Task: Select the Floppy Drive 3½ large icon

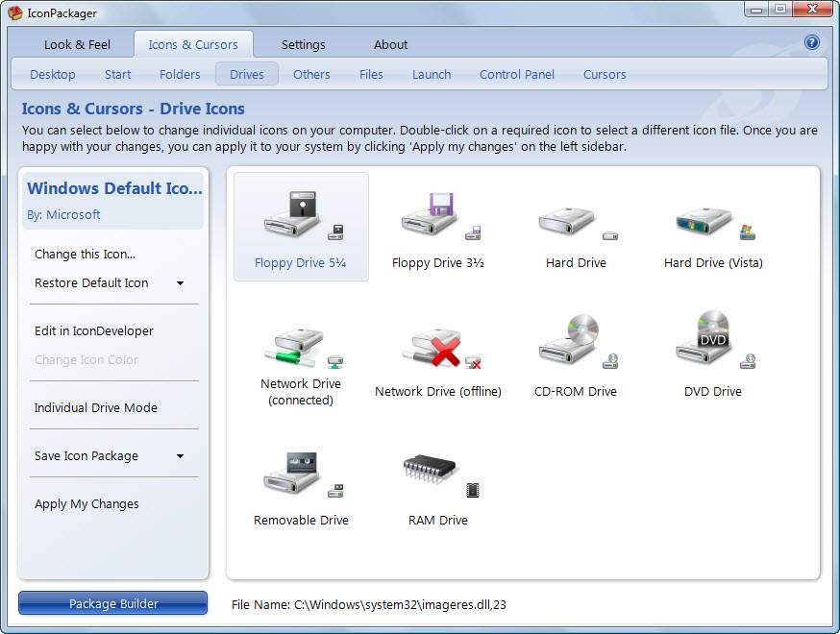Action: (x=429, y=213)
